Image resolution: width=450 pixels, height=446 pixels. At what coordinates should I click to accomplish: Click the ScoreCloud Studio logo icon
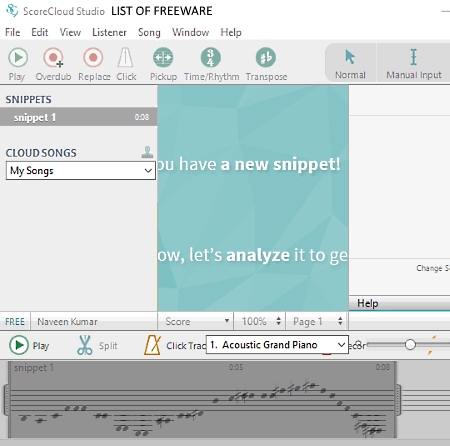pos(12,10)
